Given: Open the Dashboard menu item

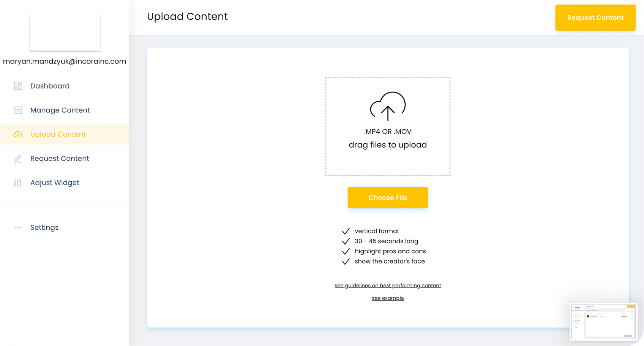Looking at the screenshot, I should [50, 86].
